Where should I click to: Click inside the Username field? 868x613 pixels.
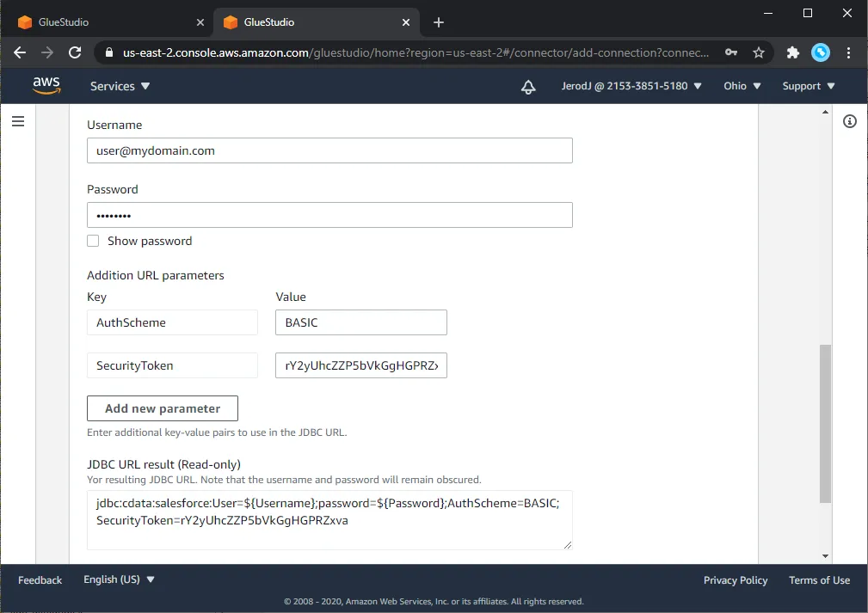329,150
